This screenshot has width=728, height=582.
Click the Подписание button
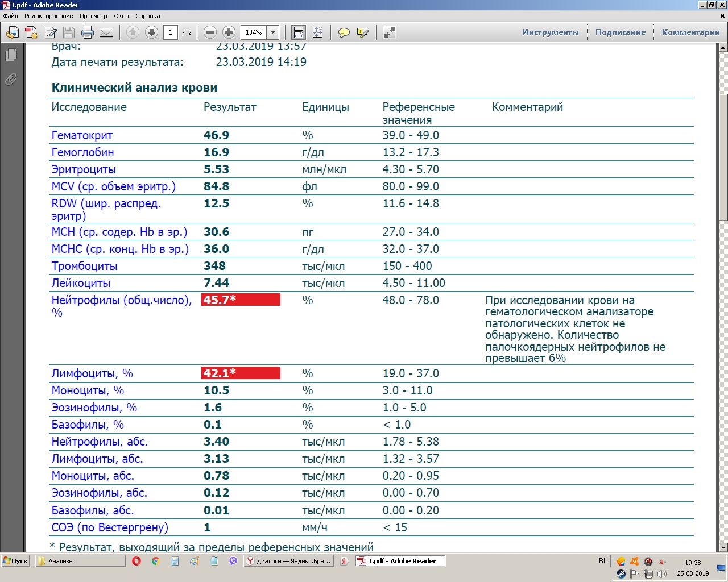pyautogui.click(x=620, y=32)
